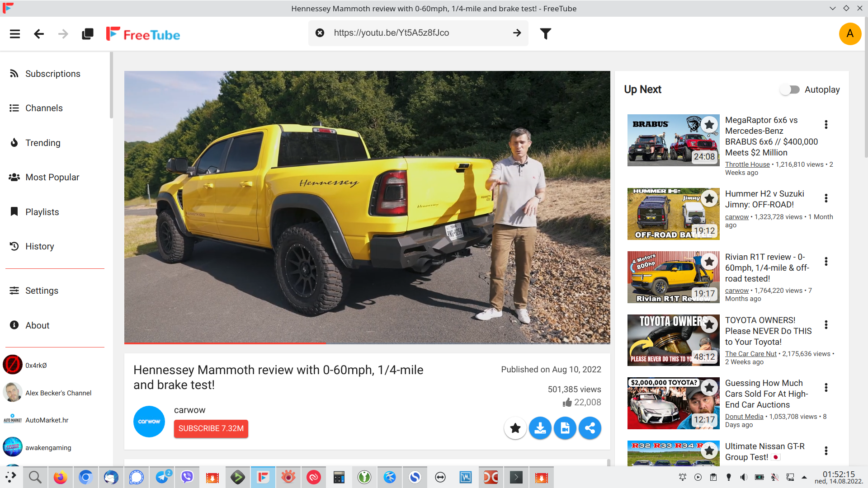868x488 pixels.
Task: Expand options for Rivian R1T review
Action: pyautogui.click(x=826, y=262)
